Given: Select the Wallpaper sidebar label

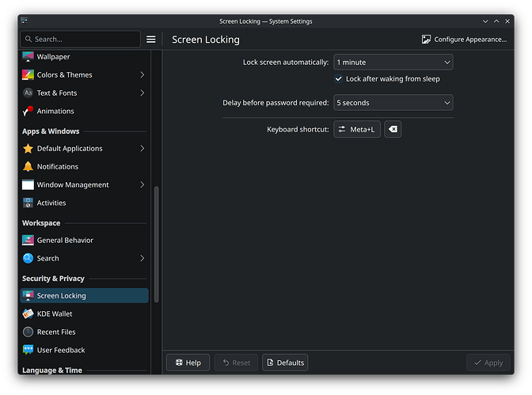Looking at the screenshot, I should coord(53,57).
